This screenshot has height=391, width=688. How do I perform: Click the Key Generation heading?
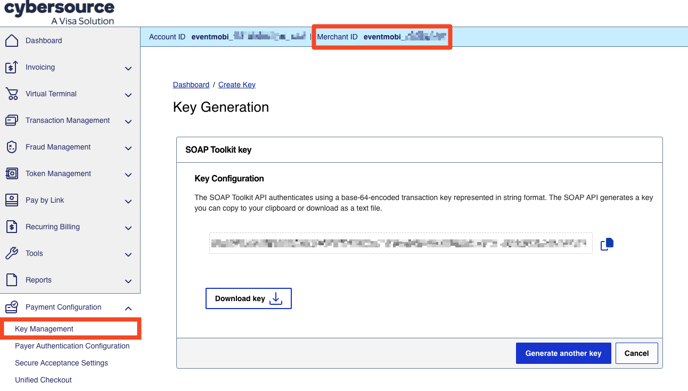[x=221, y=107]
